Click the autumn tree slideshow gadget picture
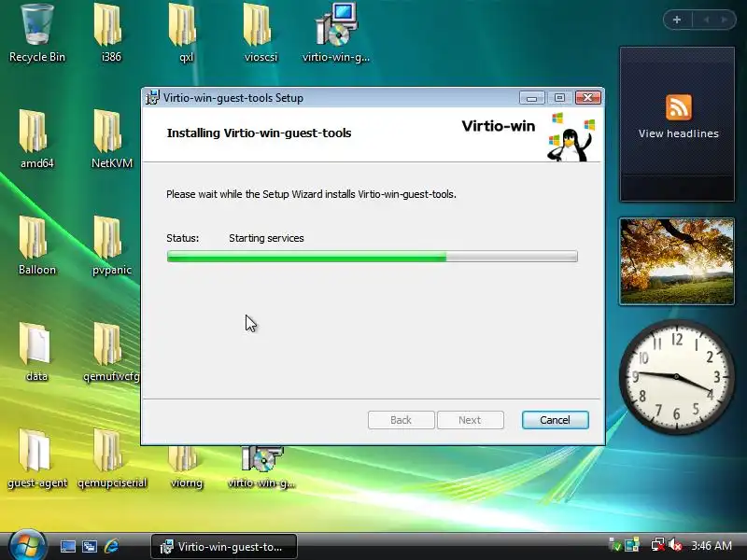Viewport: 747px width, 560px height. point(677,261)
